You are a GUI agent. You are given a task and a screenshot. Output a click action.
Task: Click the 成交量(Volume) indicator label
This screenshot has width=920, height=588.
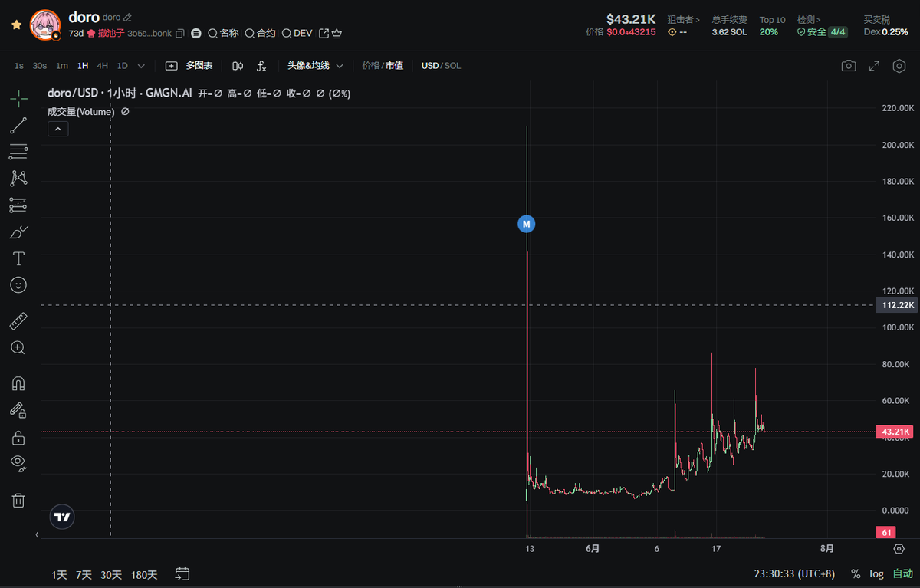click(x=81, y=112)
